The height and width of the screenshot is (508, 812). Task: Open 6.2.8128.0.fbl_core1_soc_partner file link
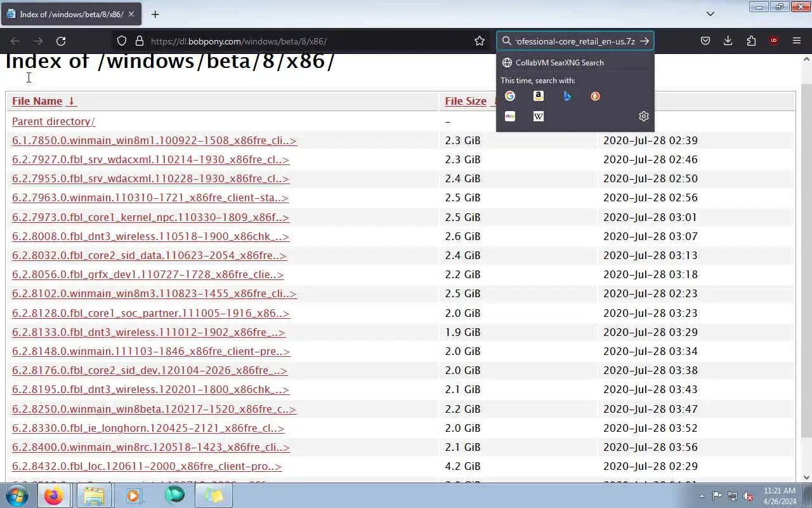(150, 313)
